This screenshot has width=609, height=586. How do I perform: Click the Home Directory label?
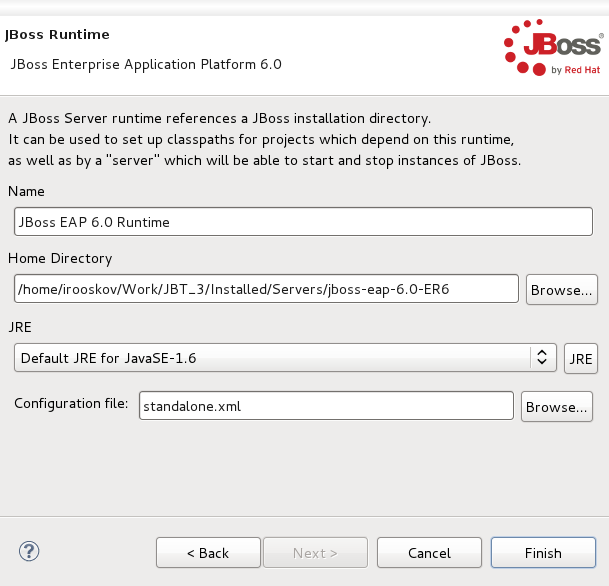pyautogui.click(x=60, y=258)
